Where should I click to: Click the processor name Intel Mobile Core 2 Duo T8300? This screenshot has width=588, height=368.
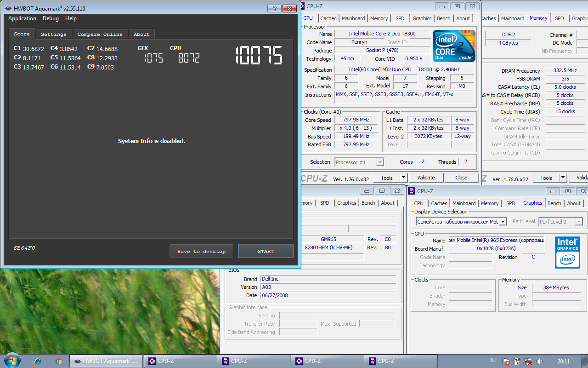point(382,34)
